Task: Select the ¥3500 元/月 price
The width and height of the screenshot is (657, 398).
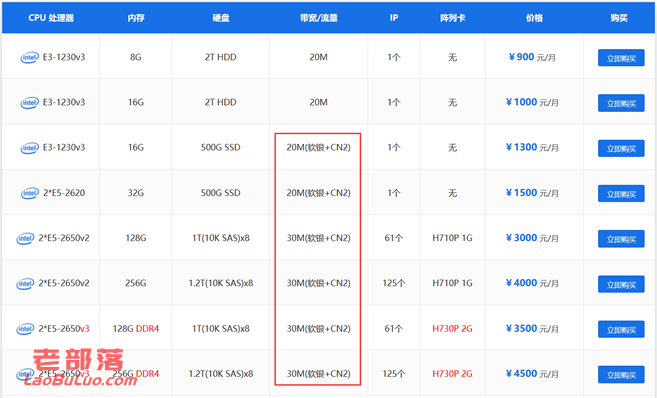Action: point(532,328)
